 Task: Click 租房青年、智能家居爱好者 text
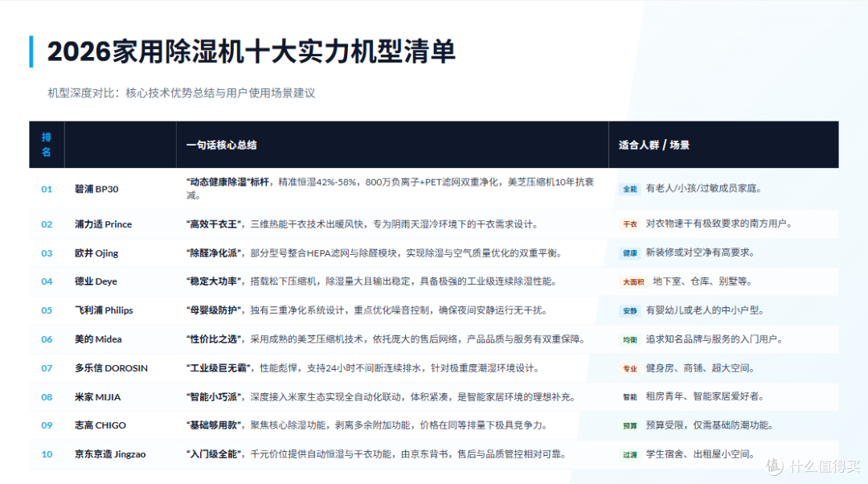point(705,396)
